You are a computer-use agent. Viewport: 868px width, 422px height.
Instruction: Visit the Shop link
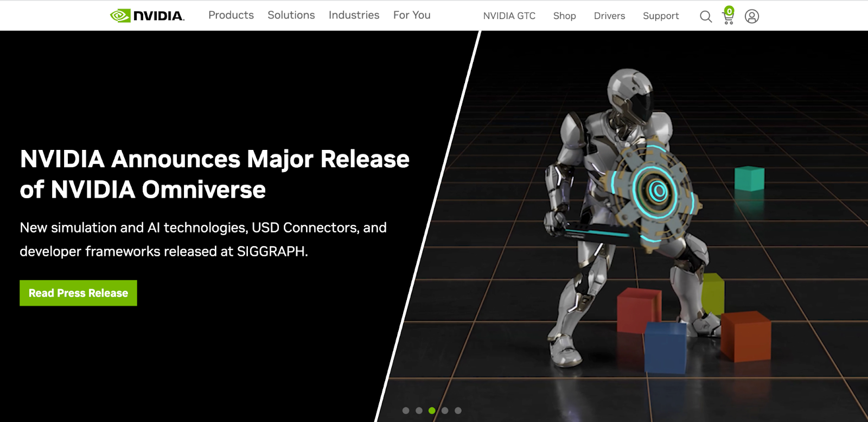[x=565, y=16]
